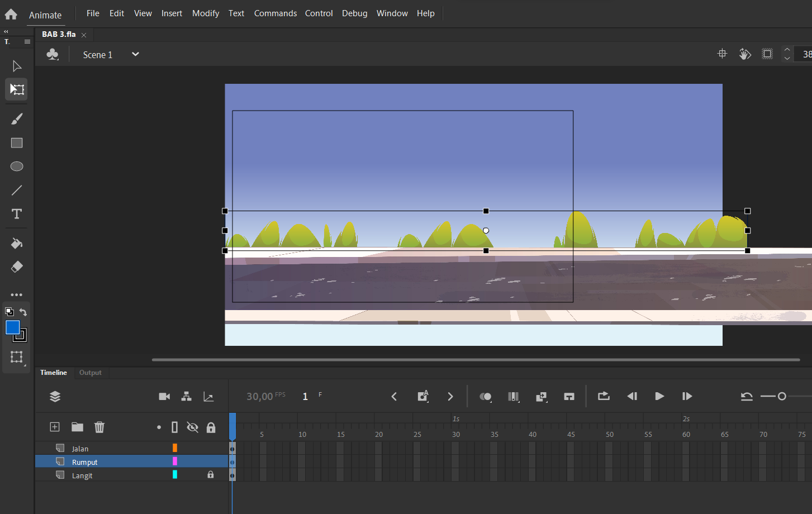Collapse the tools panel double arrow

6,32
